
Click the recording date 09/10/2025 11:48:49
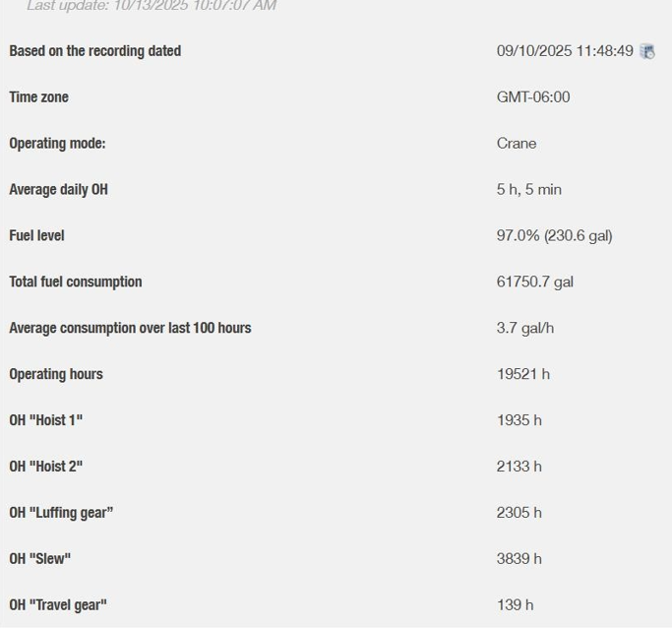564,51
